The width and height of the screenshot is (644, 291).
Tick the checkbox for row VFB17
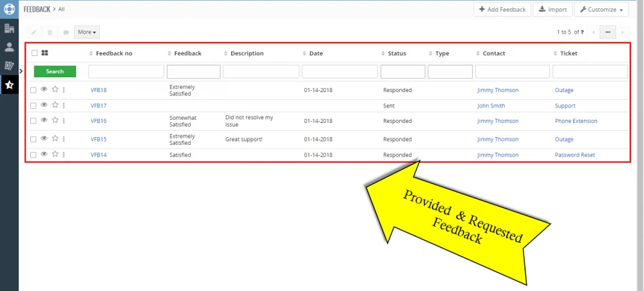click(x=33, y=105)
